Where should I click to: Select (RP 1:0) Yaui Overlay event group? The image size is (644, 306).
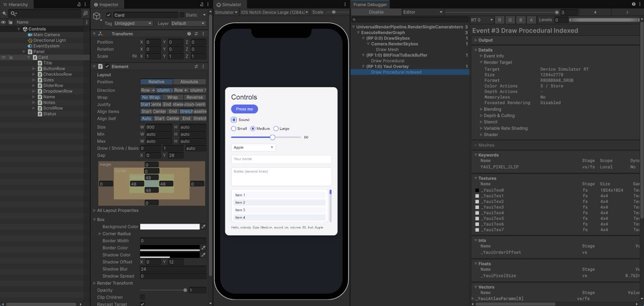(387, 67)
